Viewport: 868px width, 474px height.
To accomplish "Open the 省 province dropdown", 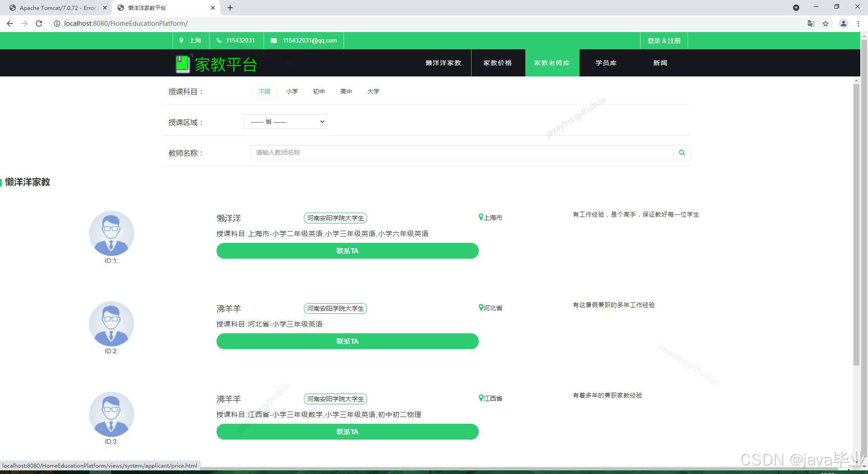I will point(284,121).
